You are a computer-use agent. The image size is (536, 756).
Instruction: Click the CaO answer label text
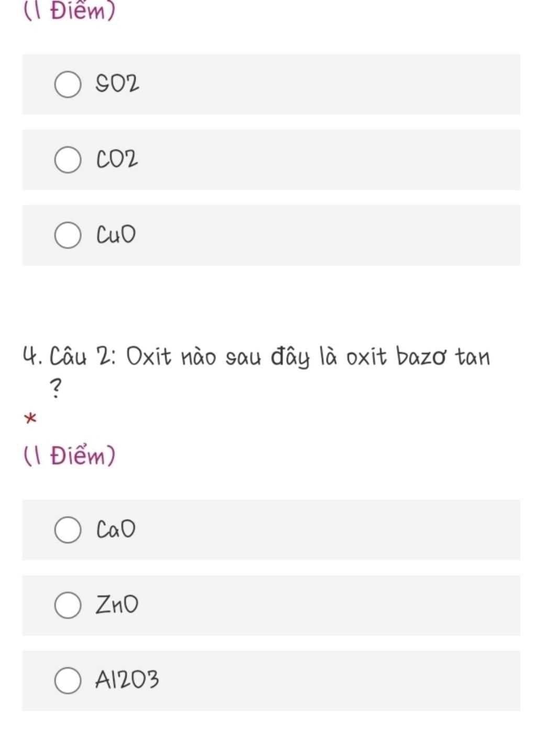tap(116, 529)
